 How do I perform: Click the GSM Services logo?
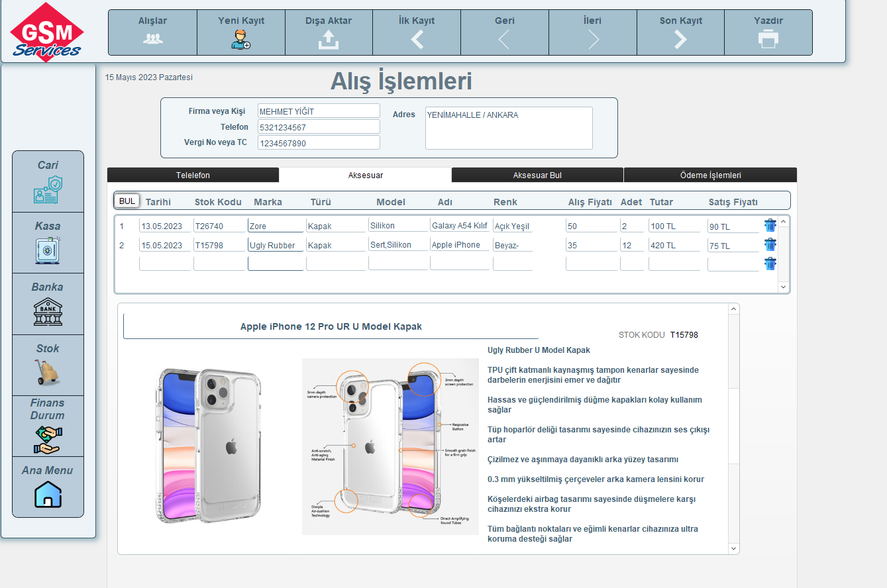(48, 32)
